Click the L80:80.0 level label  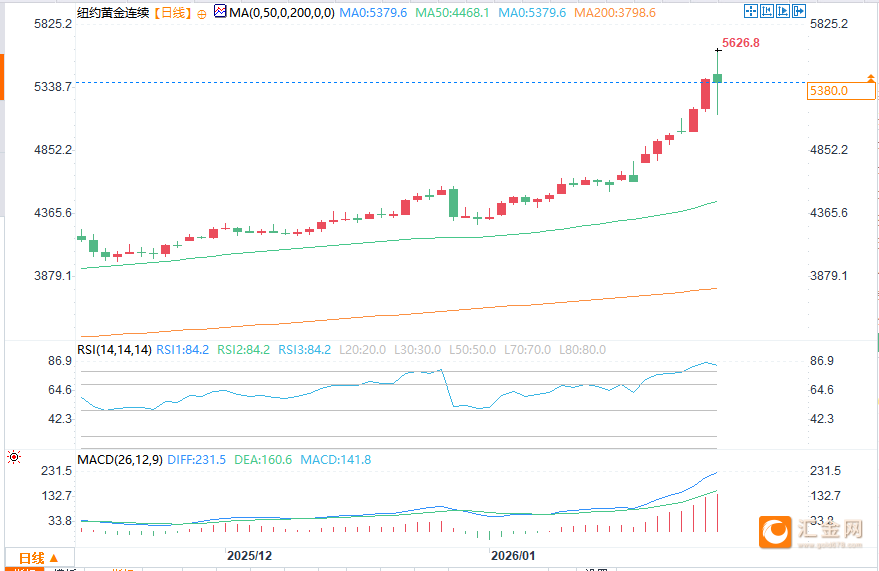click(x=582, y=350)
